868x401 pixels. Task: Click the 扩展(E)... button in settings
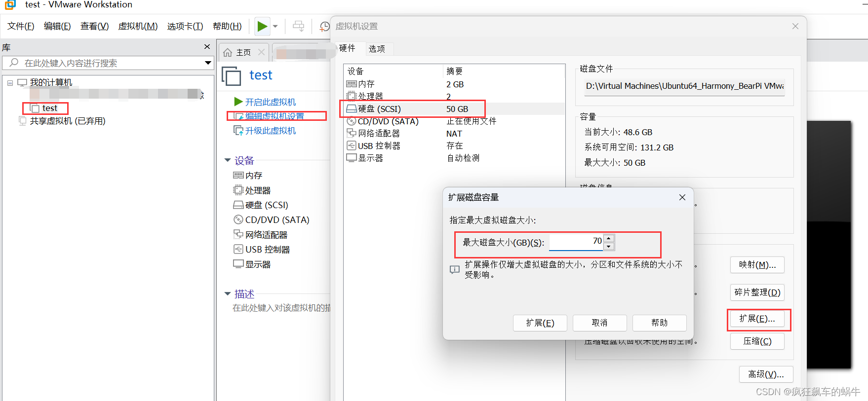[757, 319]
